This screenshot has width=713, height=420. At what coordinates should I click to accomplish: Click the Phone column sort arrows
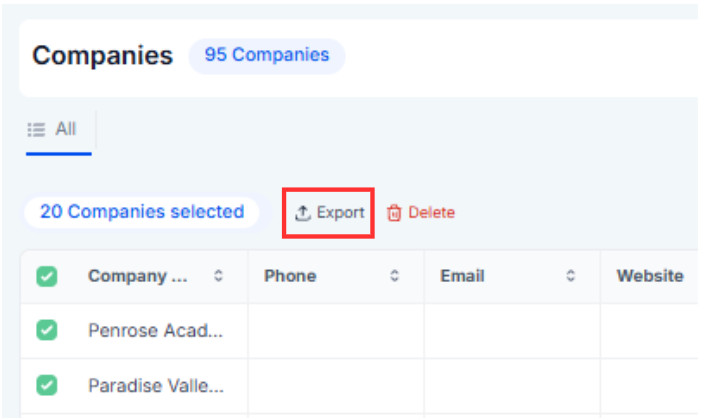pos(395,277)
